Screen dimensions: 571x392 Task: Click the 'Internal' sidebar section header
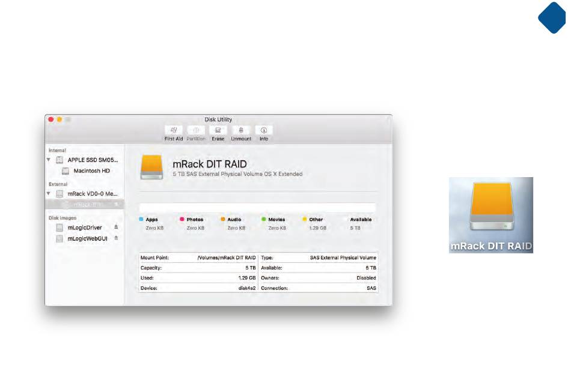coord(58,151)
